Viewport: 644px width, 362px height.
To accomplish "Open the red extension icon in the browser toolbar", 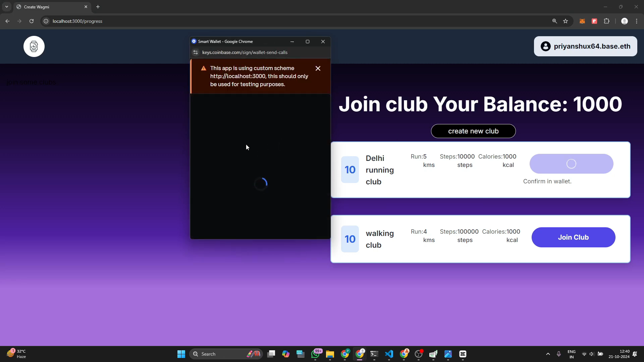I will tap(594, 21).
